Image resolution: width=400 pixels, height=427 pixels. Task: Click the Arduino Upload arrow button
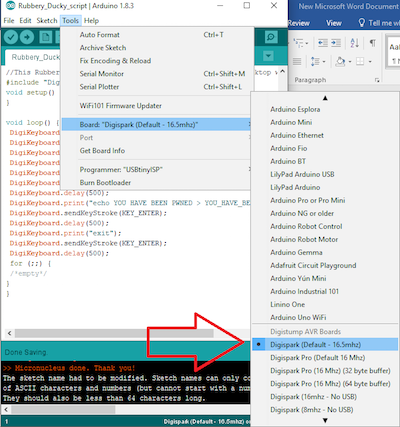coord(27,37)
